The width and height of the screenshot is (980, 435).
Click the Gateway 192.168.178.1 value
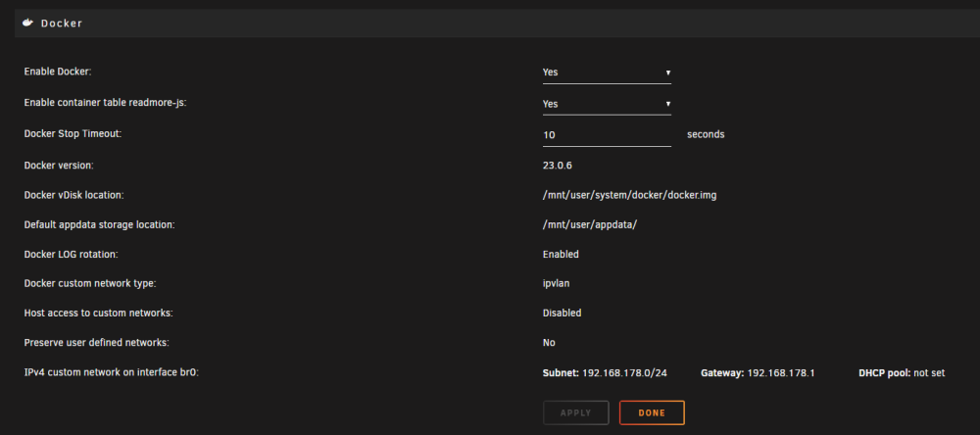[x=758, y=373]
